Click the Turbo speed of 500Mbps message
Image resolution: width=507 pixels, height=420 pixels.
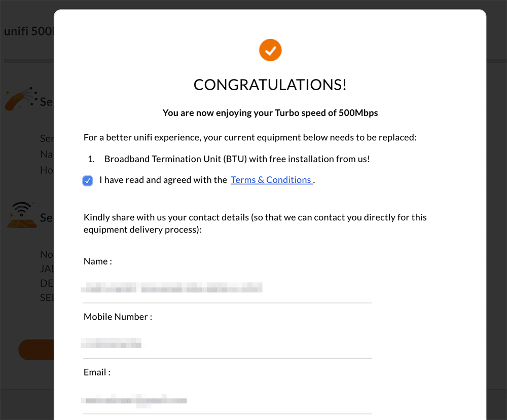tap(270, 113)
